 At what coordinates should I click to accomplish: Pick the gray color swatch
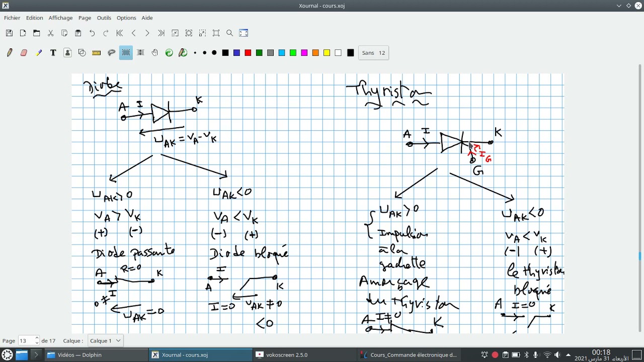coord(270,53)
